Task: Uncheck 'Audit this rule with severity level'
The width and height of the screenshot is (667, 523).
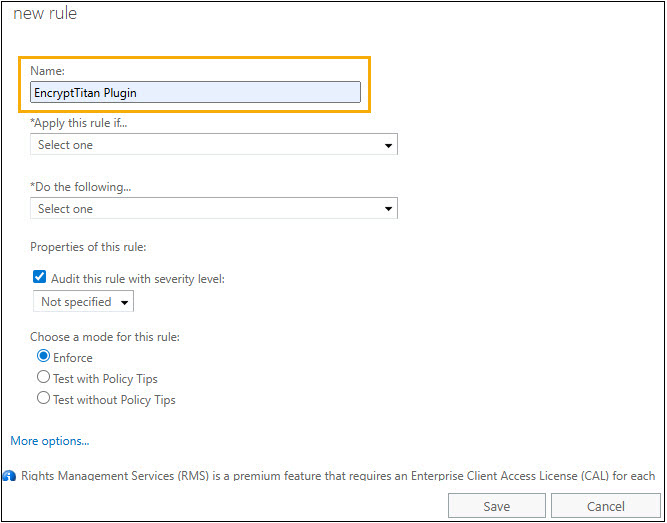Action: [40, 277]
